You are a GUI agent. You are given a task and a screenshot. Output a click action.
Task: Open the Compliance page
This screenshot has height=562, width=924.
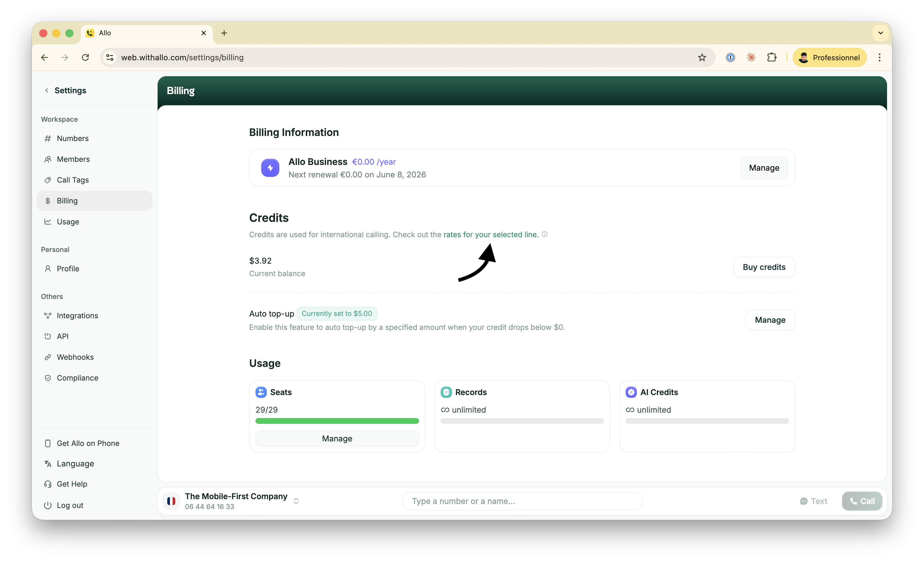(94, 377)
